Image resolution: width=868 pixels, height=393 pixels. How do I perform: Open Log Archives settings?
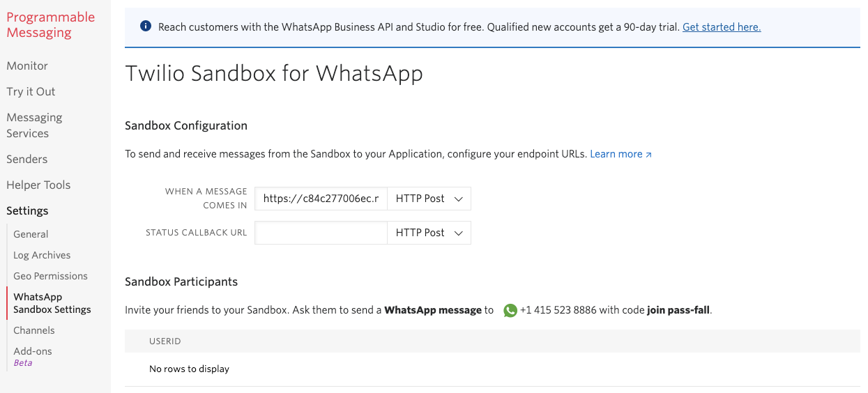[x=42, y=255]
